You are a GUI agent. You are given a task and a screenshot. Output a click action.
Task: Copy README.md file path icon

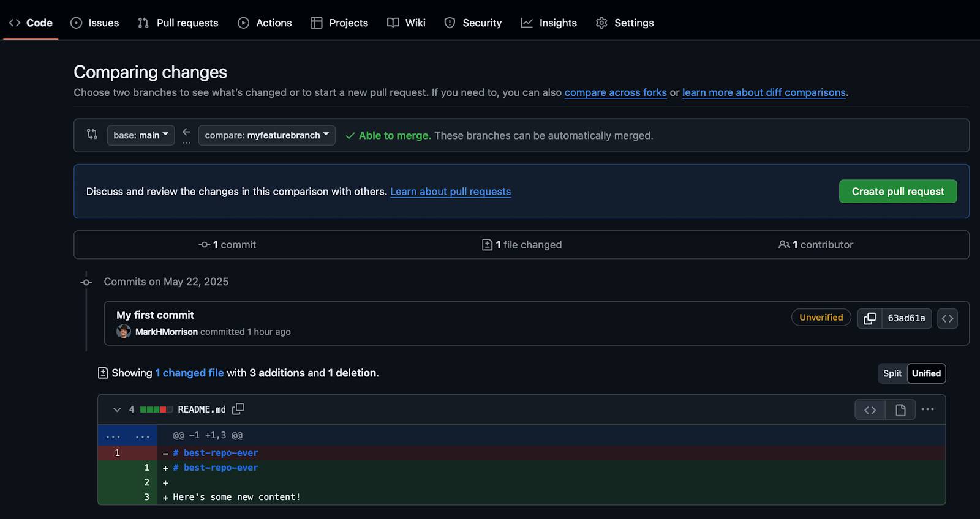[x=238, y=409]
